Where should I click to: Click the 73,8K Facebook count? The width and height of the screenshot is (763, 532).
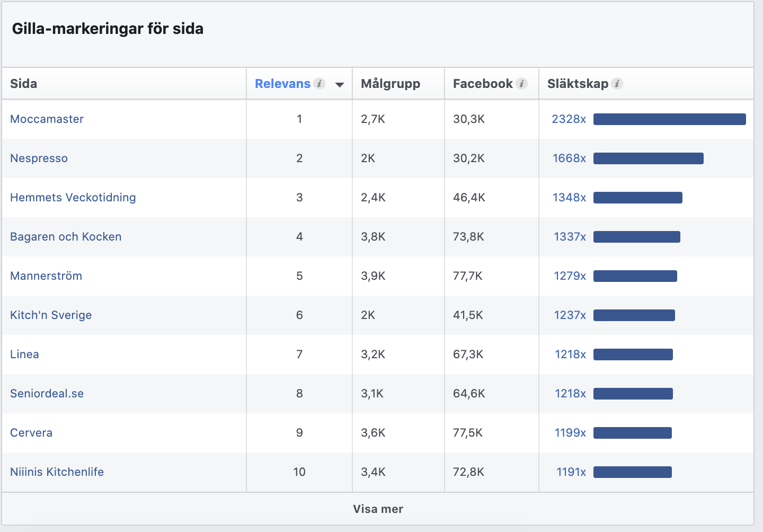468,237
